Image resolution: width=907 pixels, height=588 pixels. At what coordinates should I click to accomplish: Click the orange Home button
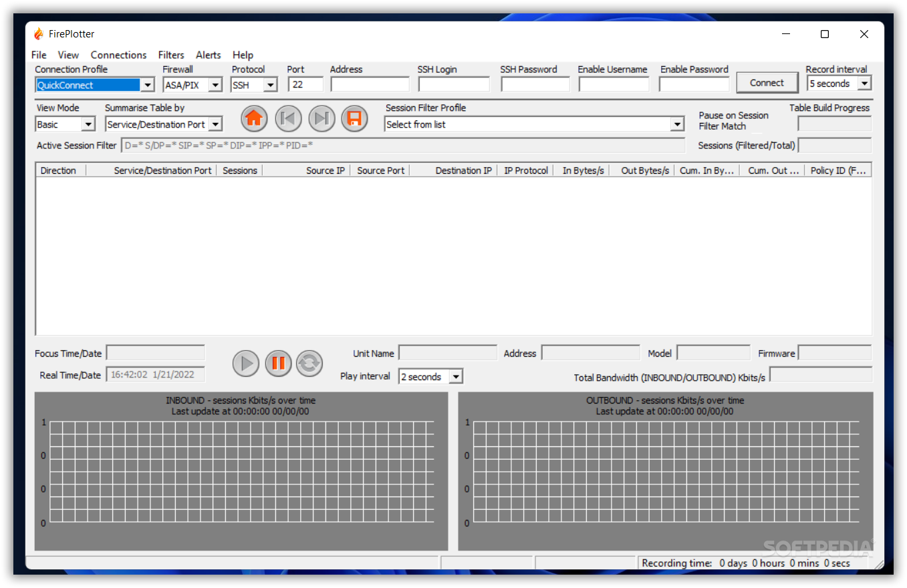254,118
